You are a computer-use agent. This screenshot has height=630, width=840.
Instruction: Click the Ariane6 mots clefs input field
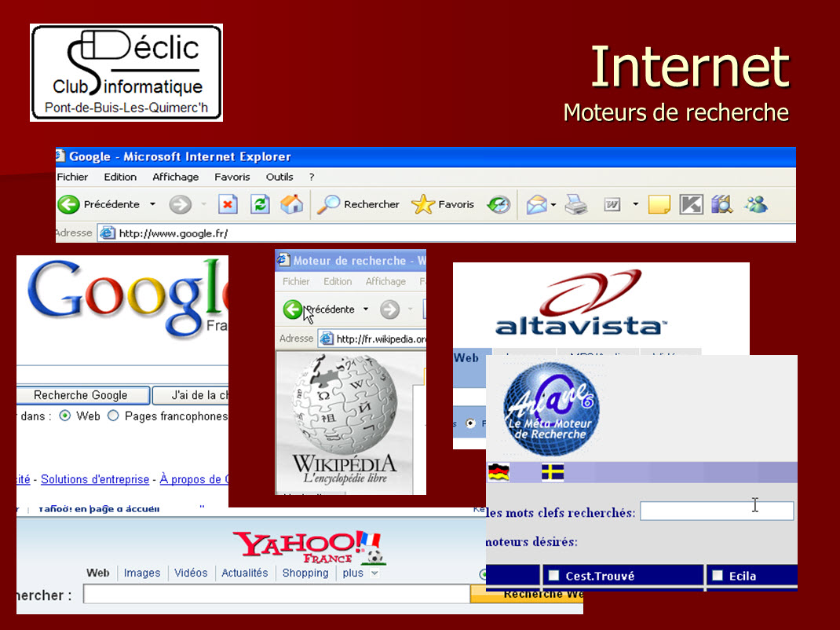pyautogui.click(x=717, y=511)
